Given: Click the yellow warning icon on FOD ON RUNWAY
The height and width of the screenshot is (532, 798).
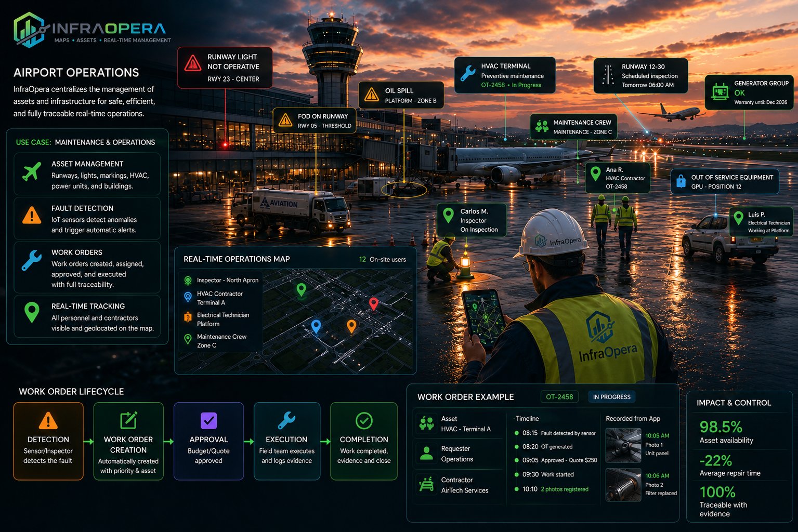Looking at the screenshot, I should (x=285, y=121).
